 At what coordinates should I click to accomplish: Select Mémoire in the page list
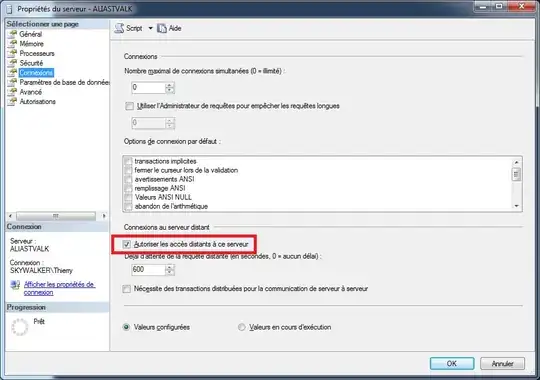coord(32,43)
